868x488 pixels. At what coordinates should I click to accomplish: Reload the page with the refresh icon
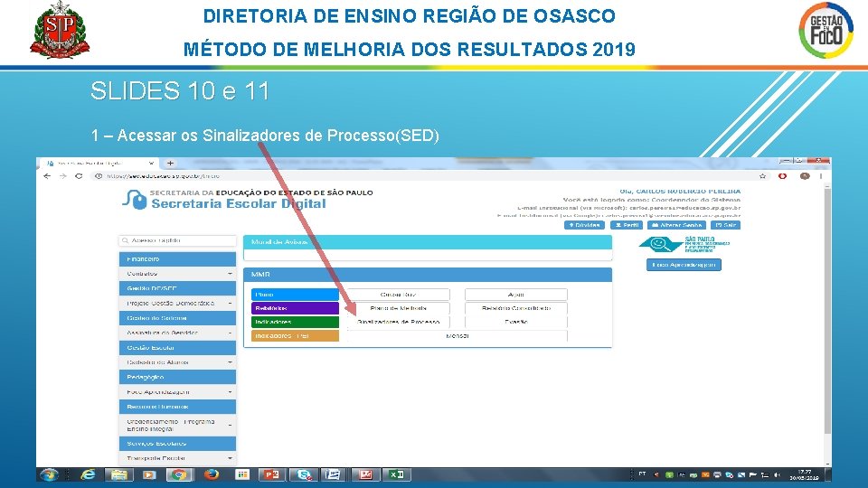[79, 176]
